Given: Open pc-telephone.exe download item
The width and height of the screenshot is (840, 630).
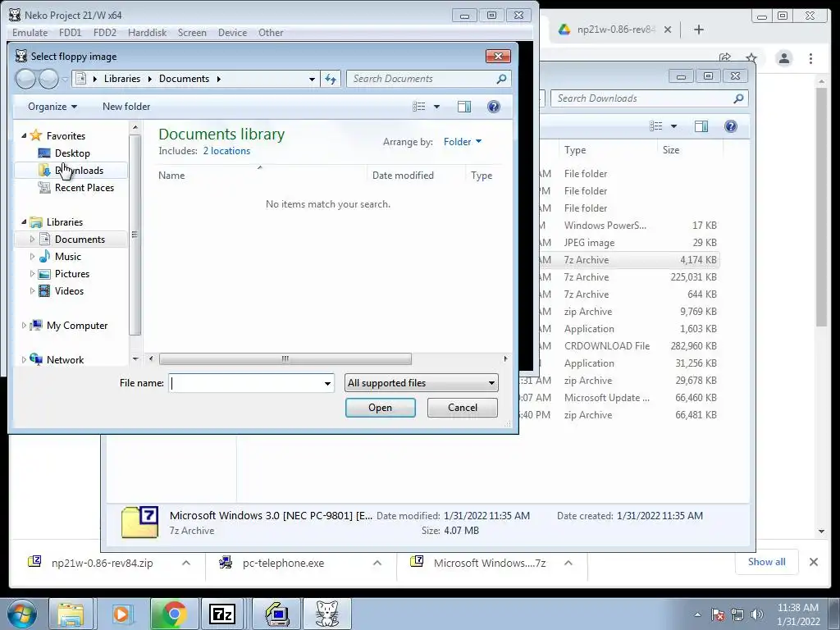Looking at the screenshot, I should coord(283,563).
